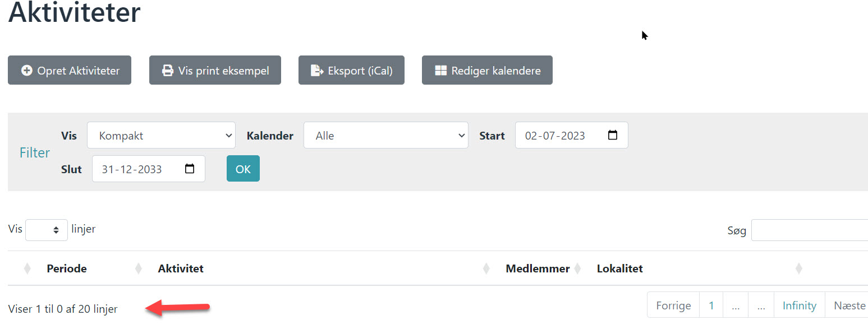Viewport: 868px width, 329px height.
Task: Sort by the Lokalitet column header
Action: click(x=619, y=269)
